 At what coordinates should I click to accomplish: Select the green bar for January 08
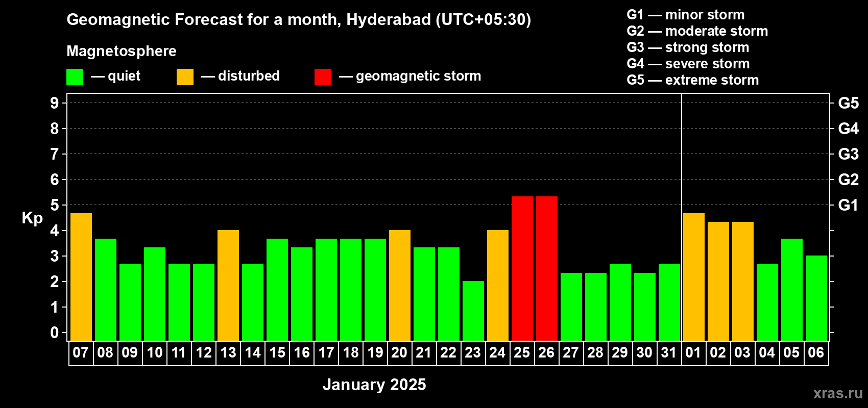pos(106,290)
